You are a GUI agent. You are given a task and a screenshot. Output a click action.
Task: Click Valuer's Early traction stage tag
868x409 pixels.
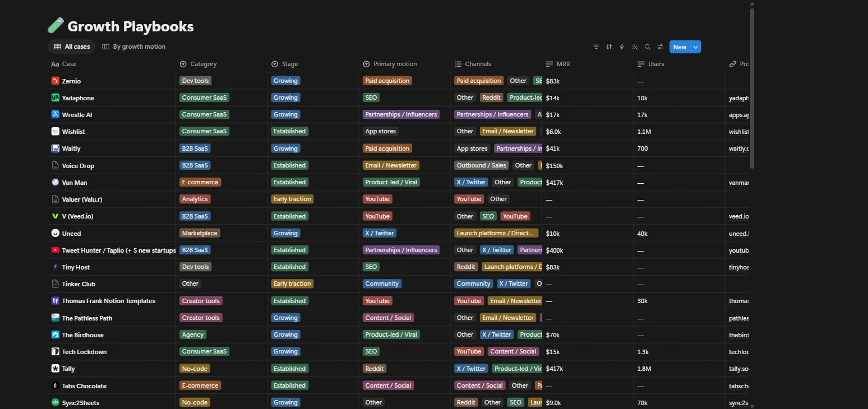click(292, 199)
